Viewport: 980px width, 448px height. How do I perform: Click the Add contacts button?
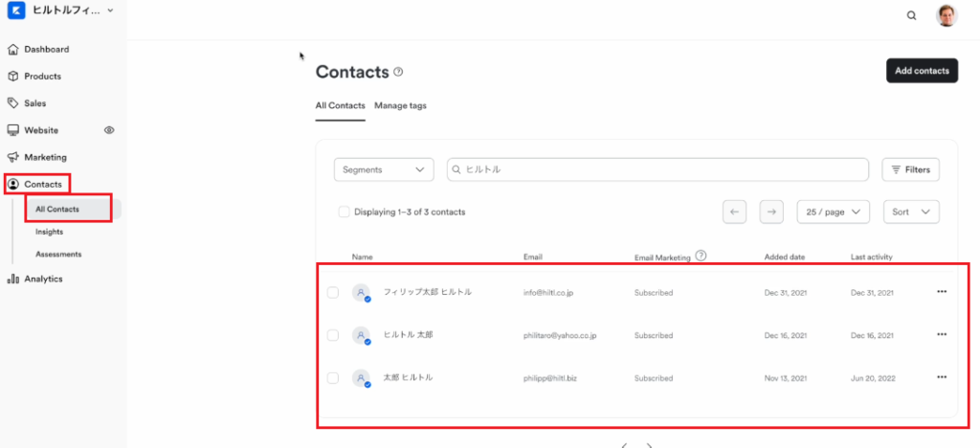point(922,71)
